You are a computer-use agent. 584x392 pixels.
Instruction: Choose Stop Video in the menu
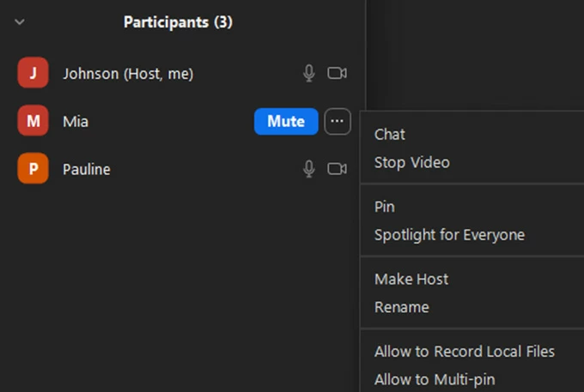pos(411,162)
